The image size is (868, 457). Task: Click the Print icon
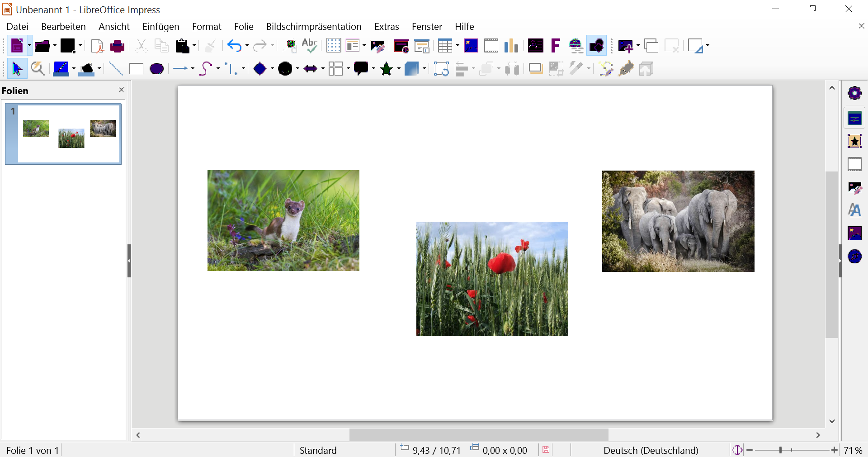click(x=117, y=46)
